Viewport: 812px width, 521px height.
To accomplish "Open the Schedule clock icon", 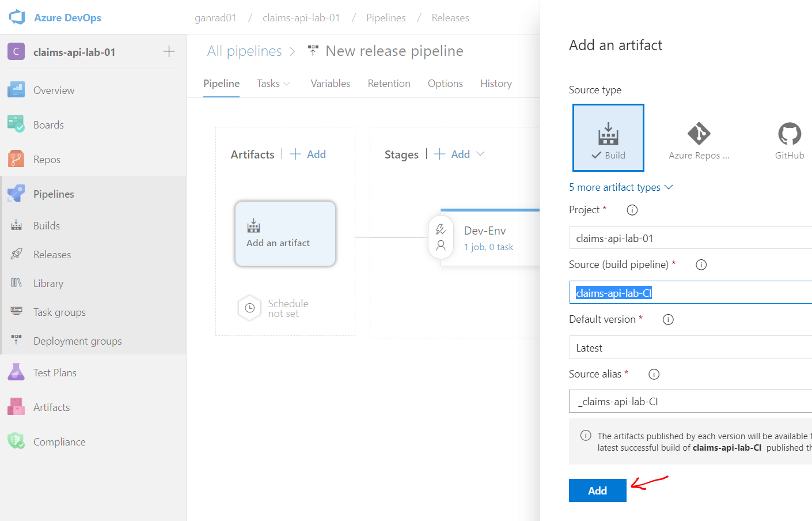I will click(x=250, y=308).
